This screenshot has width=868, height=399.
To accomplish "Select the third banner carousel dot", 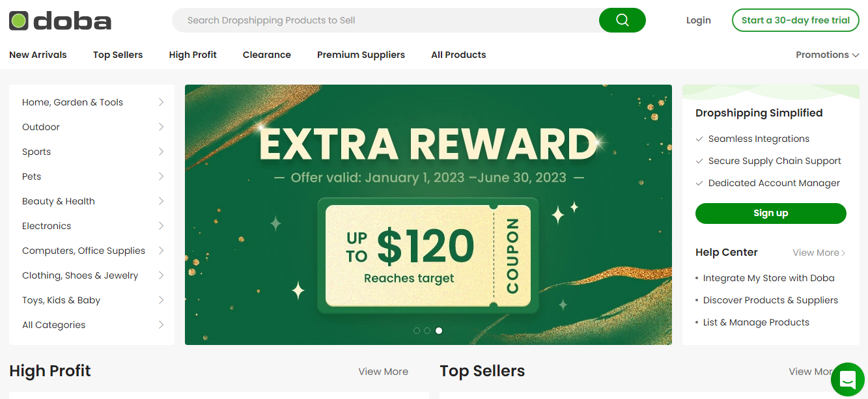I will pyautogui.click(x=439, y=331).
